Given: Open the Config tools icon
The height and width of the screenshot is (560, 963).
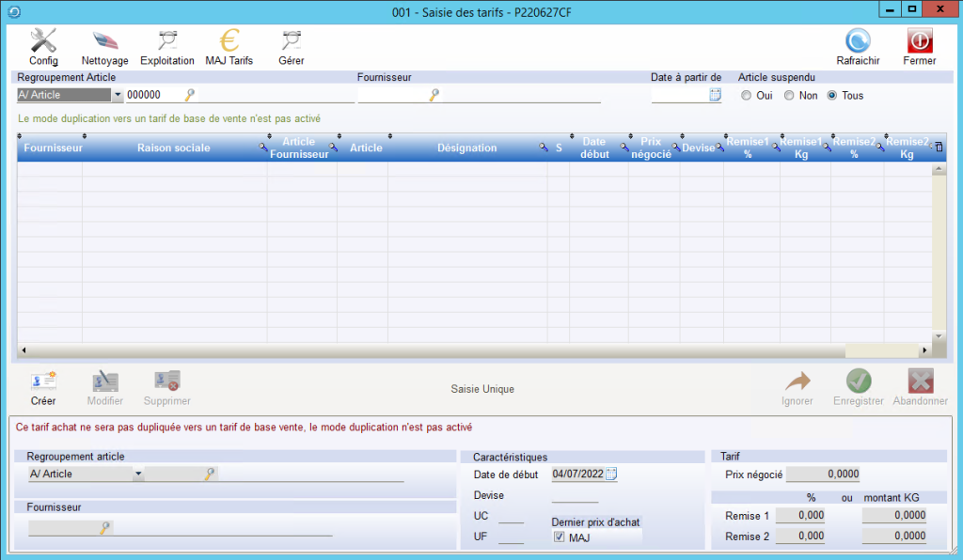Looking at the screenshot, I should [x=43, y=41].
